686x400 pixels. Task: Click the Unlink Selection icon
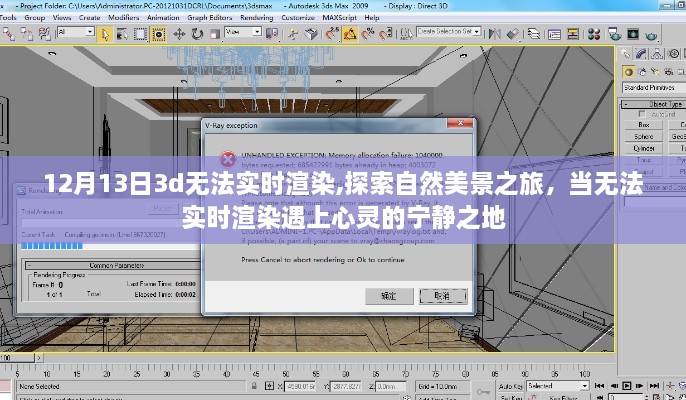(x=26, y=34)
